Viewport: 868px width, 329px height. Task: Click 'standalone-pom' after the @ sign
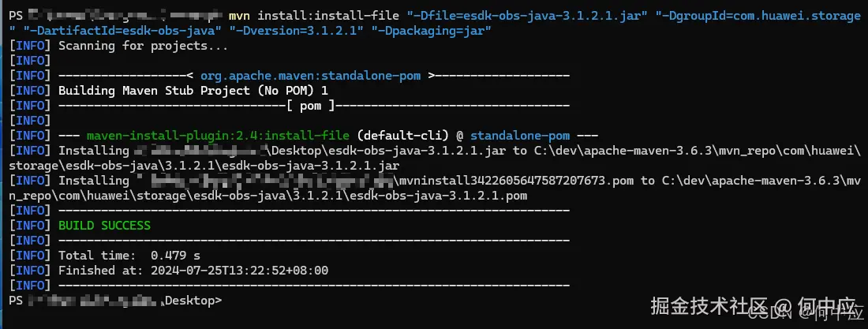point(520,136)
